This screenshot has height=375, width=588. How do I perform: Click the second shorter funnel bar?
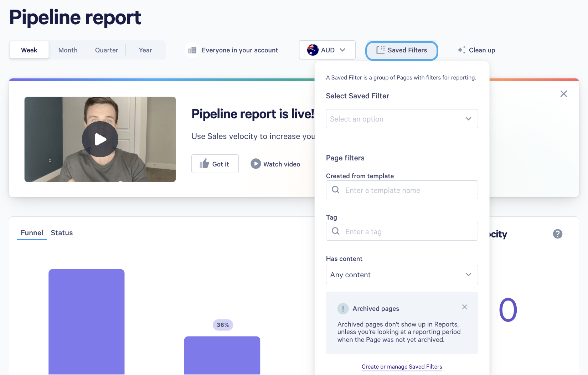[222, 355]
